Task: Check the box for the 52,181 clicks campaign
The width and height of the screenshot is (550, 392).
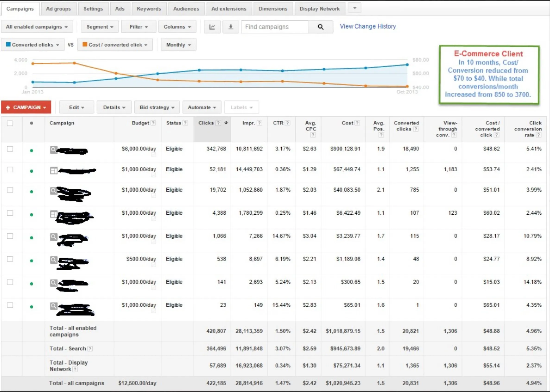Action: [10, 169]
